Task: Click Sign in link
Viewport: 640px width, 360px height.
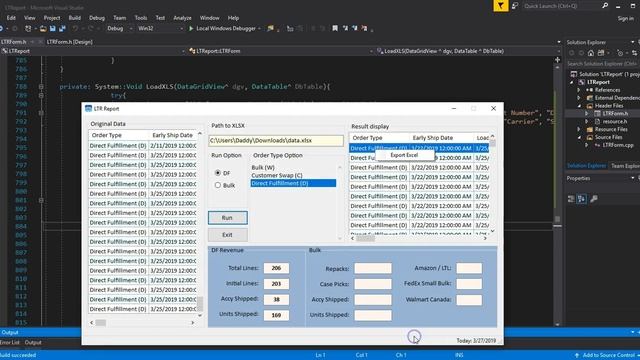Action: tap(625, 18)
